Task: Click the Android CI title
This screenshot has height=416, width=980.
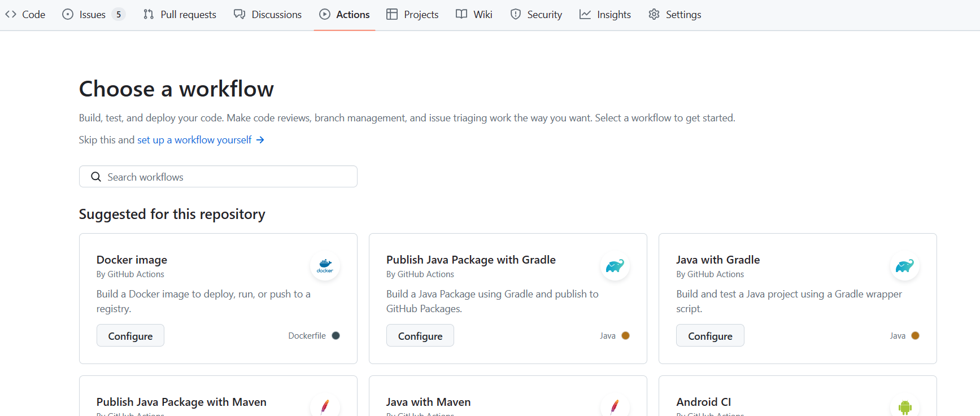Action: coord(704,402)
